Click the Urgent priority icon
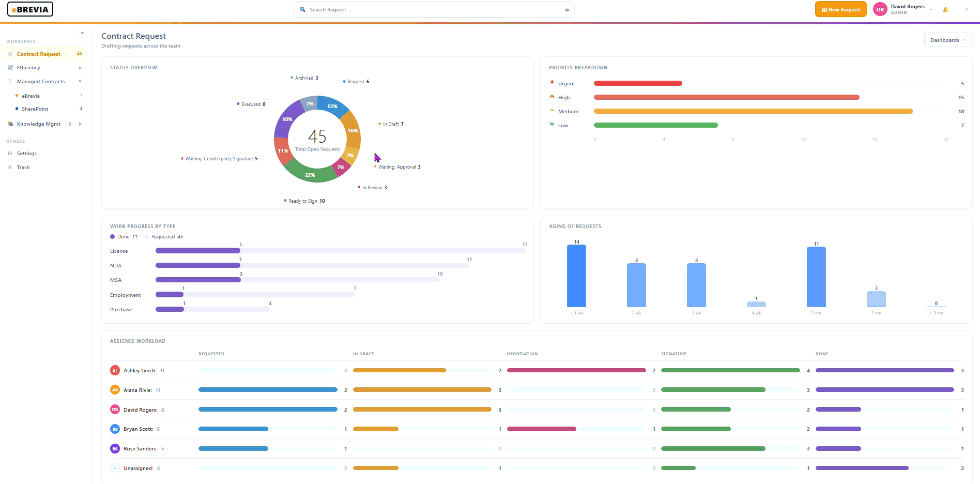Viewport: 980px width, 484px height. [552, 83]
